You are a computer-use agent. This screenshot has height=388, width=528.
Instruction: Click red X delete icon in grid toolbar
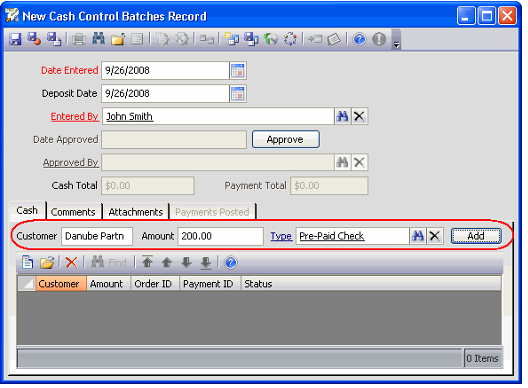[71, 262]
